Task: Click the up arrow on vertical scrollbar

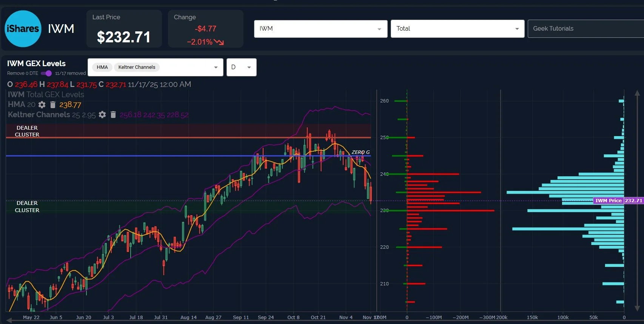Action: (x=637, y=93)
